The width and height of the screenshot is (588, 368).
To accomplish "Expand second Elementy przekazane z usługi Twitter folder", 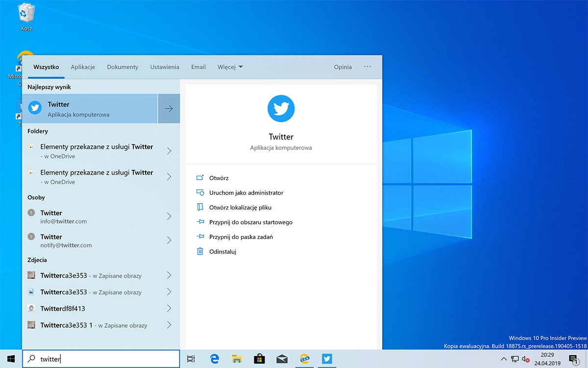I will pyautogui.click(x=169, y=177).
